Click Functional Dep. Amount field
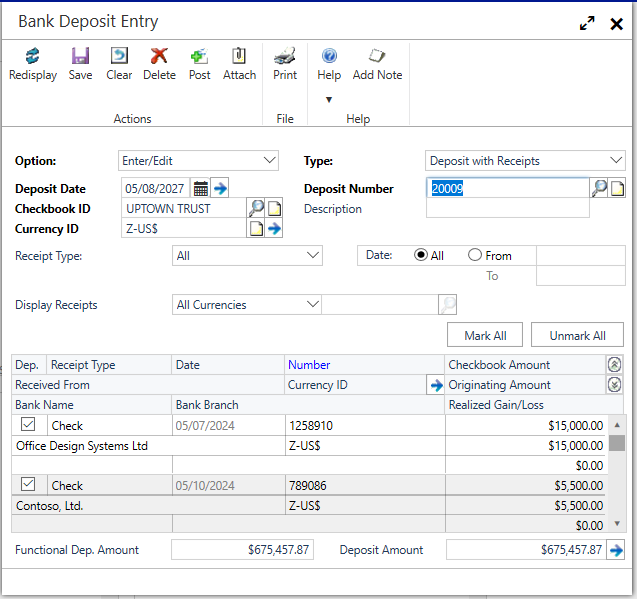The width and height of the screenshot is (637, 599). (243, 550)
